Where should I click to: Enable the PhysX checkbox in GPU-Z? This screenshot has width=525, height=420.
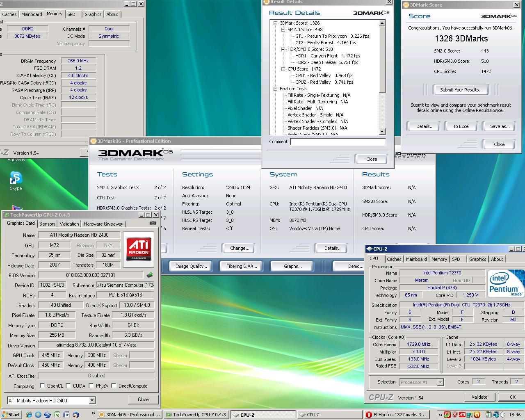(x=91, y=386)
